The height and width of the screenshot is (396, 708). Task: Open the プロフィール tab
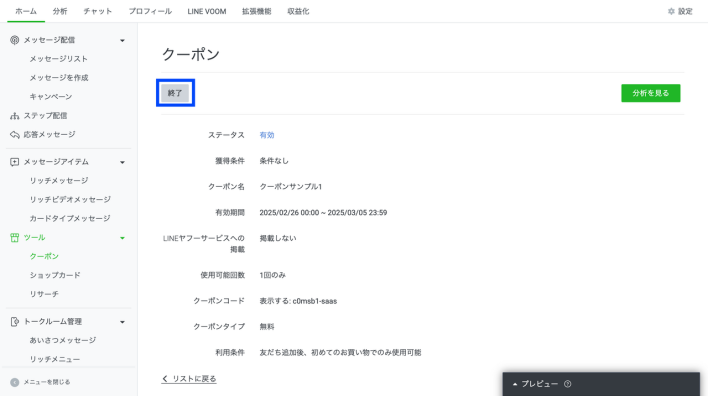(x=150, y=11)
